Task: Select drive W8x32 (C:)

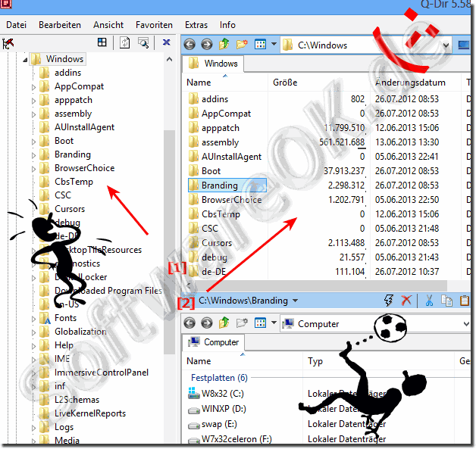Action: (216, 394)
